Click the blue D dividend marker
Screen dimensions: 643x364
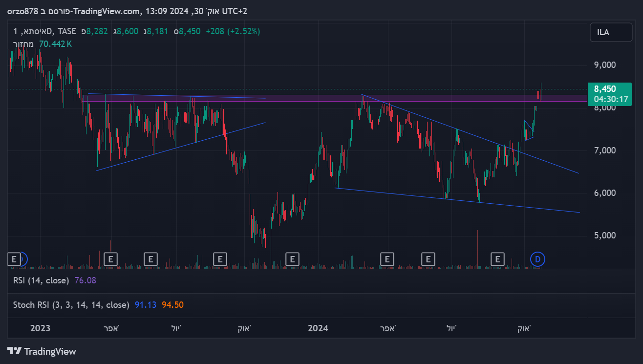pyautogui.click(x=538, y=259)
